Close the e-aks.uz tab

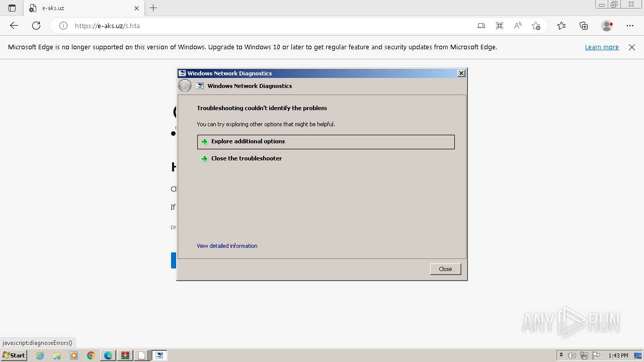click(136, 8)
